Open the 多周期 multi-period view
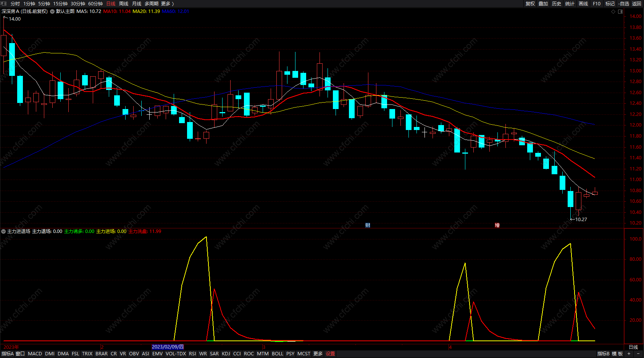644x358 pixels. 152,3
